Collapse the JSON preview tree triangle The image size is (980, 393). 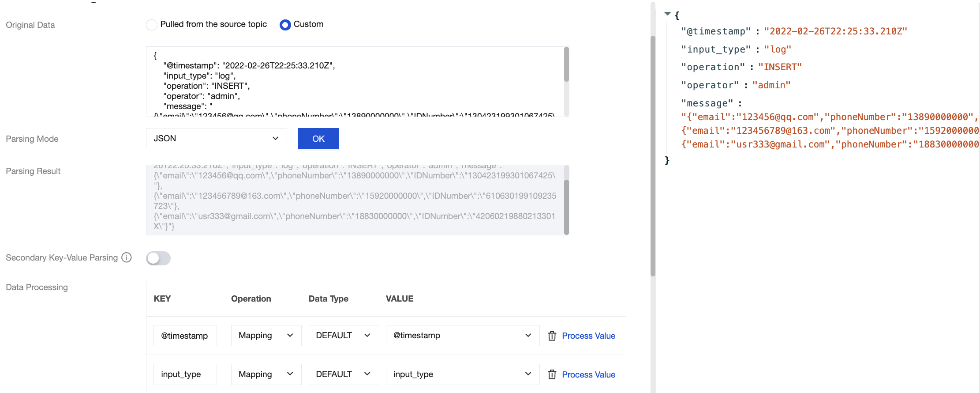[668, 14]
